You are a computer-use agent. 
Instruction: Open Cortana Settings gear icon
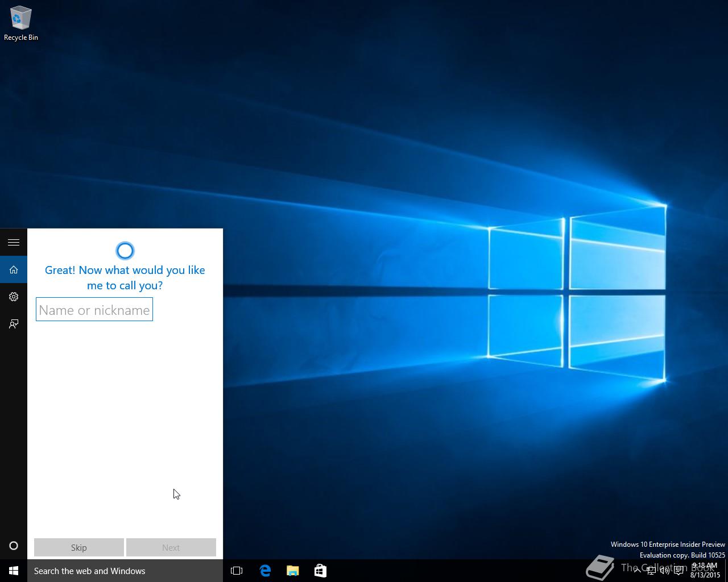(x=14, y=297)
